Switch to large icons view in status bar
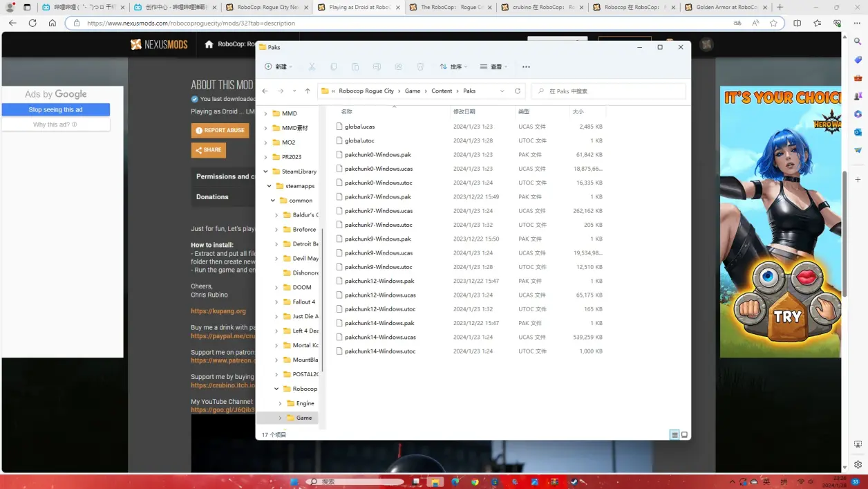The width and height of the screenshot is (868, 489). (685, 435)
